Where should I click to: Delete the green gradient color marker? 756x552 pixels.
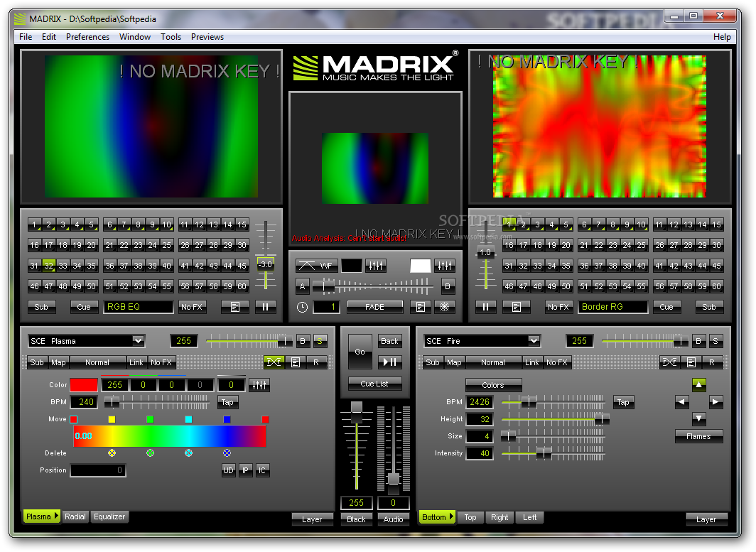(151, 453)
